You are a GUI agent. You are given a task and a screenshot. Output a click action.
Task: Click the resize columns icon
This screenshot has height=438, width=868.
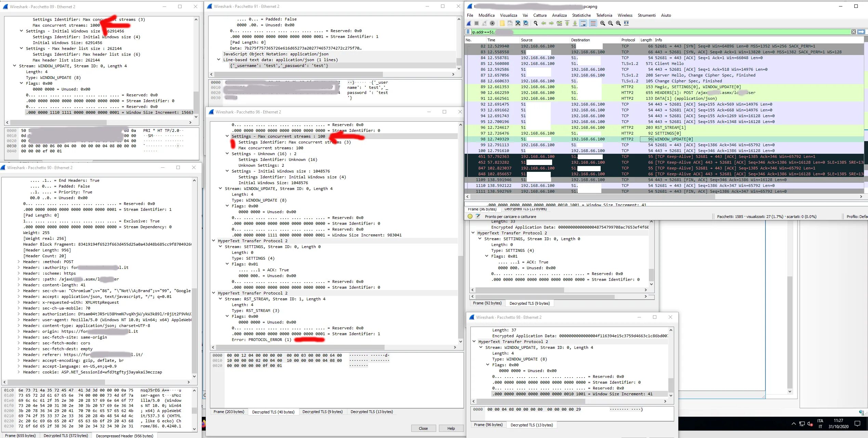pos(626,23)
